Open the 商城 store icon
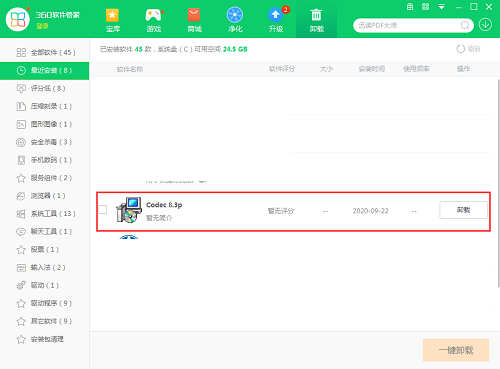Screen dimensions: 500x369 (x=194, y=15)
